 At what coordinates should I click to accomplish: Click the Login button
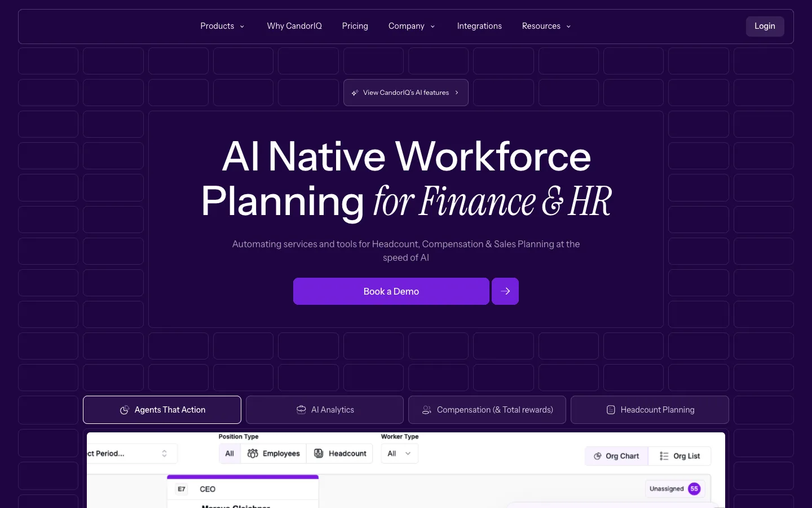[x=765, y=26]
